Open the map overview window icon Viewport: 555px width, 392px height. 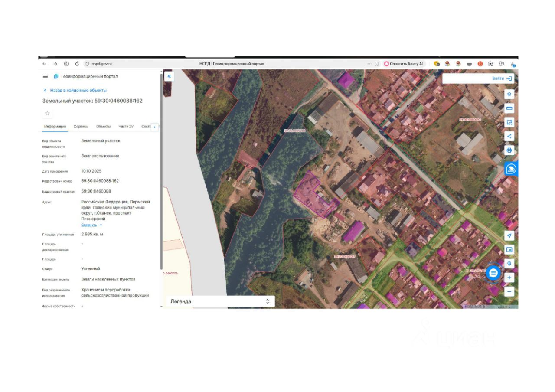[509, 249]
